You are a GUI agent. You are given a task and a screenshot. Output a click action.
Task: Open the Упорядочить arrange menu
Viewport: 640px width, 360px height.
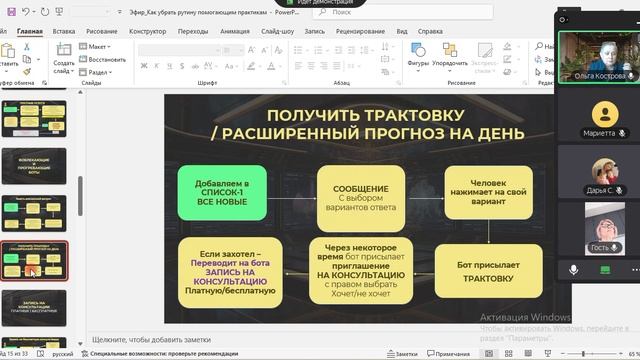coord(450,57)
